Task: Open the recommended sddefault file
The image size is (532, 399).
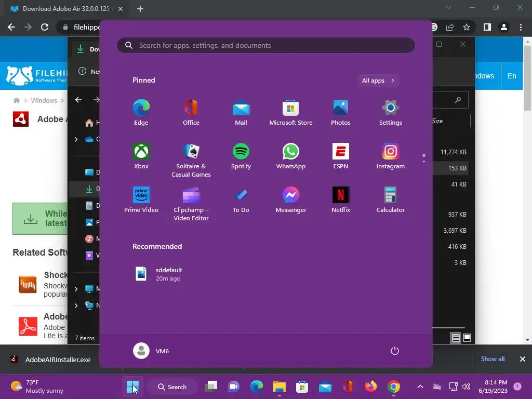Action: (x=159, y=274)
